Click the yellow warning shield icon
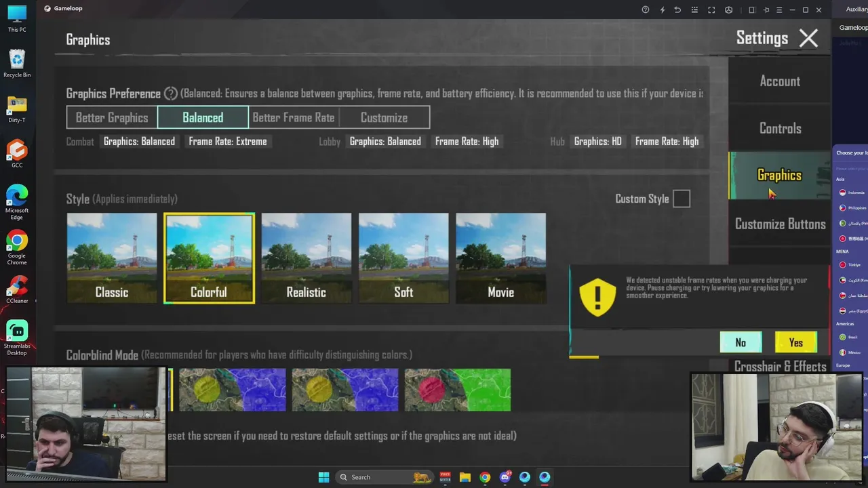The height and width of the screenshot is (488, 868). click(597, 296)
